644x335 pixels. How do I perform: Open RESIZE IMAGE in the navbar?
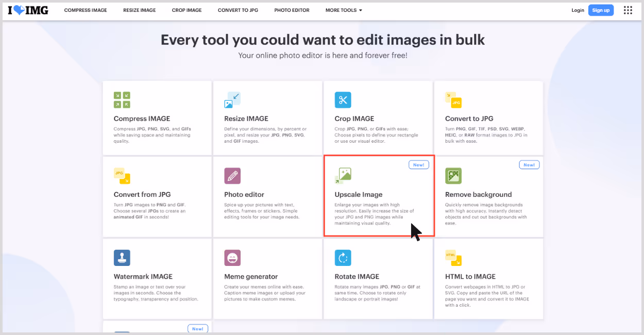(x=140, y=10)
